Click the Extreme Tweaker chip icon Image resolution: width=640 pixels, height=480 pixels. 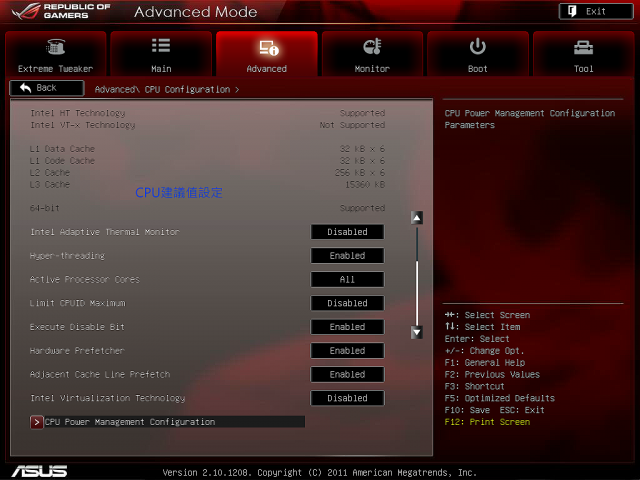[x=56, y=47]
